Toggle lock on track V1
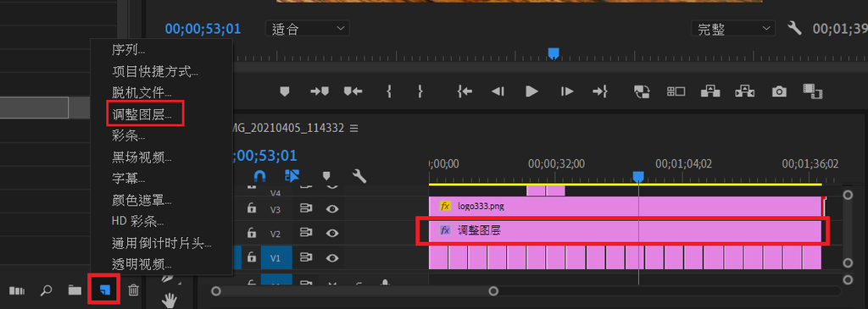The width and height of the screenshot is (868, 309). point(251,257)
